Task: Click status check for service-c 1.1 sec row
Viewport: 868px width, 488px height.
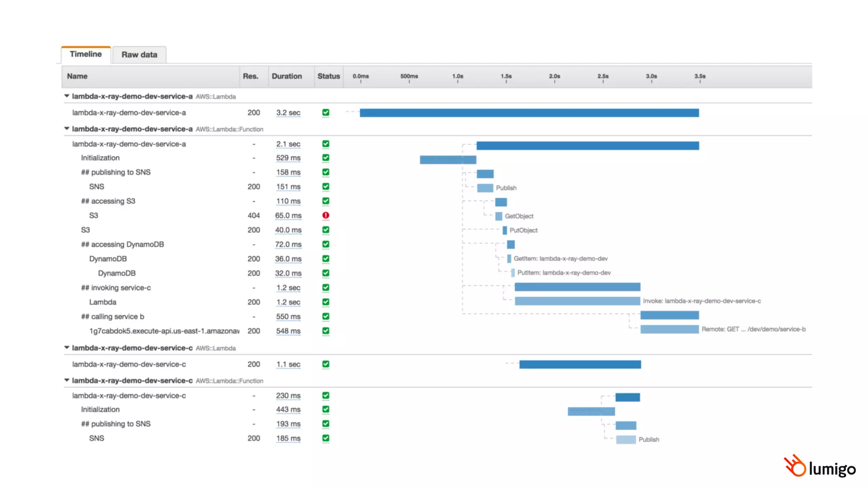Action: coord(325,364)
